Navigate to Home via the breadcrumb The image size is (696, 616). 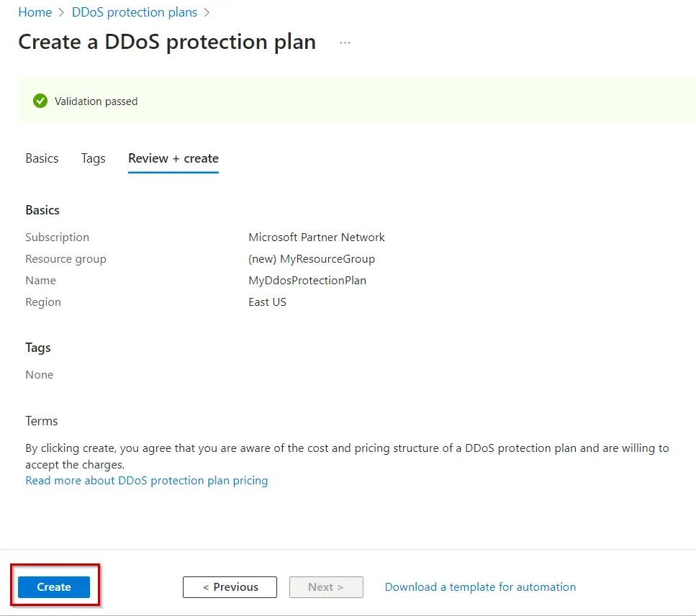[x=35, y=12]
